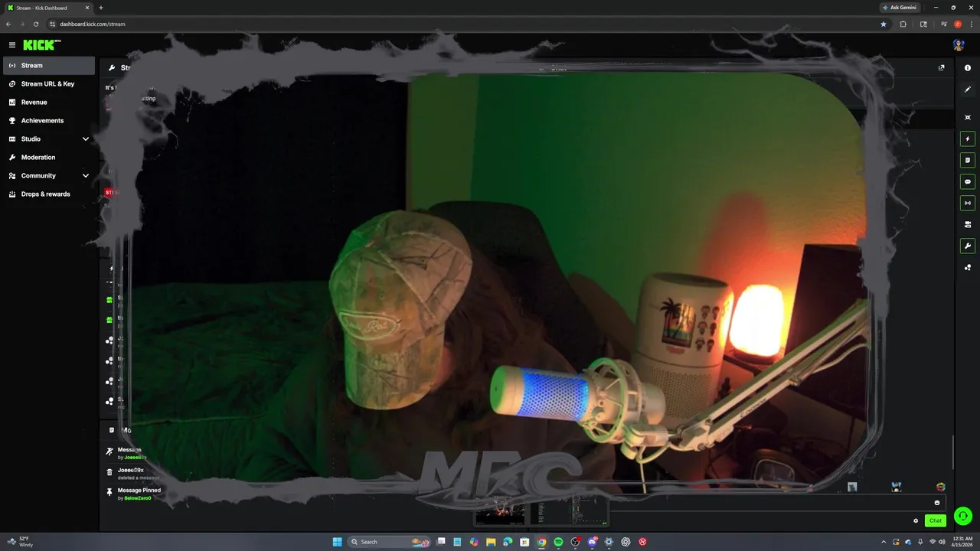Open the Kick hamburger menu
The width and height of the screenshot is (980, 551).
pos(12,45)
